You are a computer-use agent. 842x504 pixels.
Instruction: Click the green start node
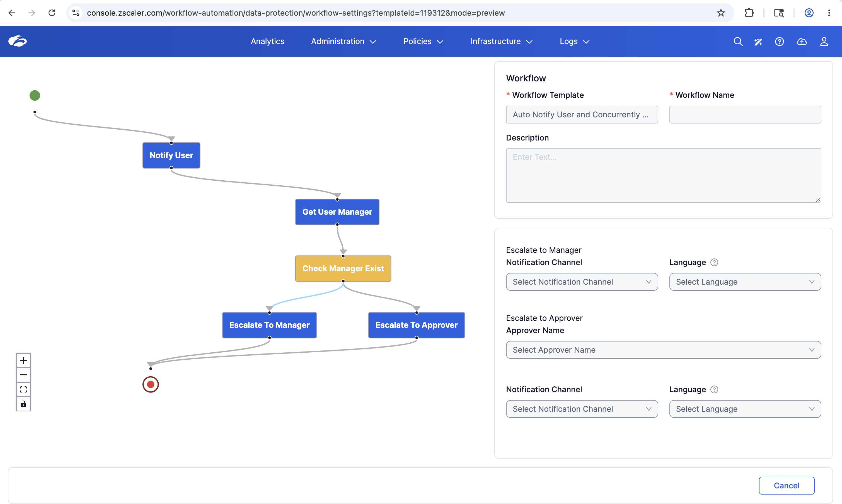coord(35,95)
